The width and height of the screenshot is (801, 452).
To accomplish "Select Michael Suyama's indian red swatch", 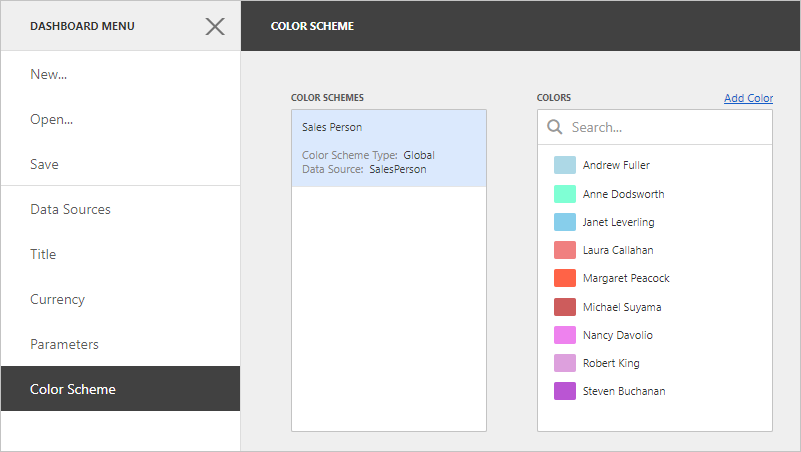I will coord(564,307).
